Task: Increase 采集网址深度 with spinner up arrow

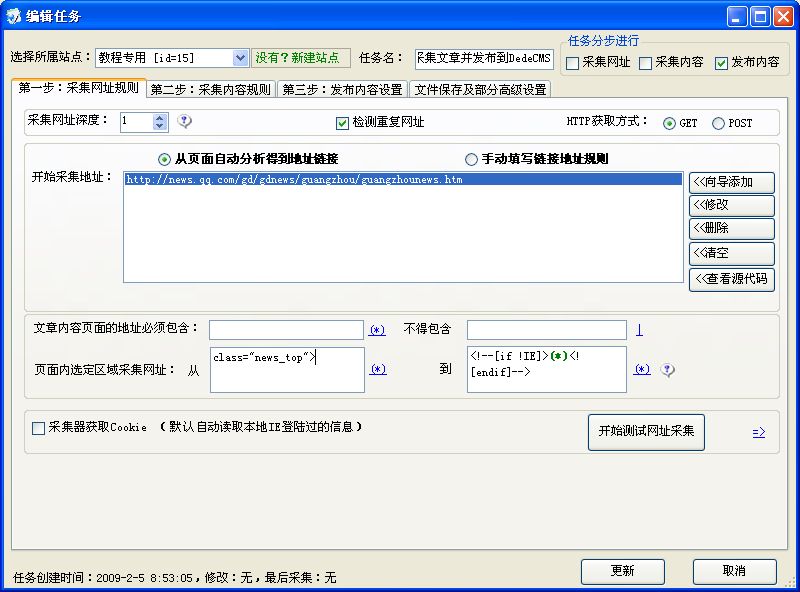Action: 160,117
